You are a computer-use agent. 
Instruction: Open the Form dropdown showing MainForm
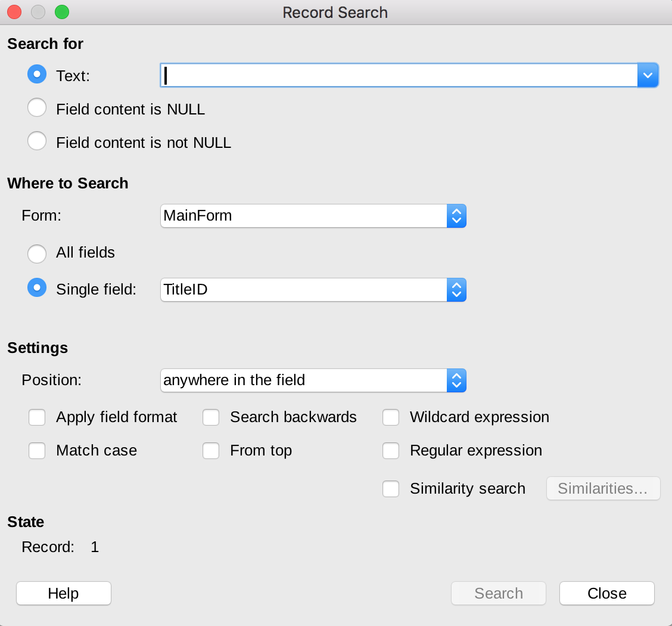313,216
